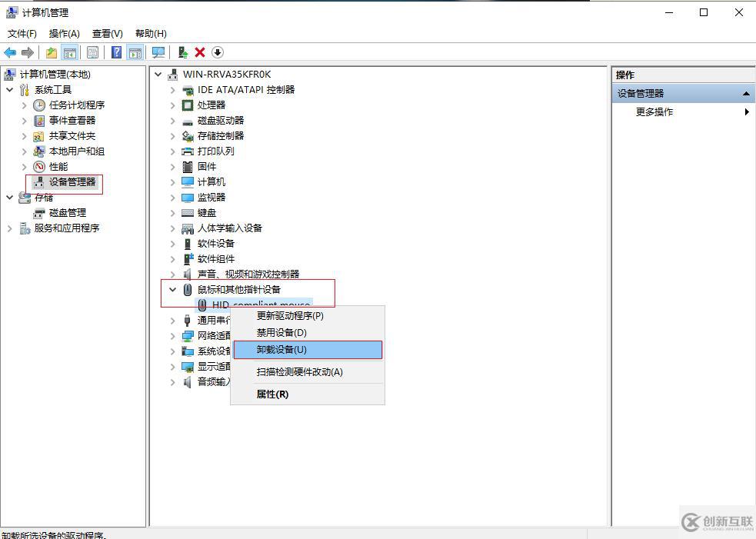The height and width of the screenshot is (539, 756).
Task: Select 任务计划程序 clock icon in tree
Action: 39,105
